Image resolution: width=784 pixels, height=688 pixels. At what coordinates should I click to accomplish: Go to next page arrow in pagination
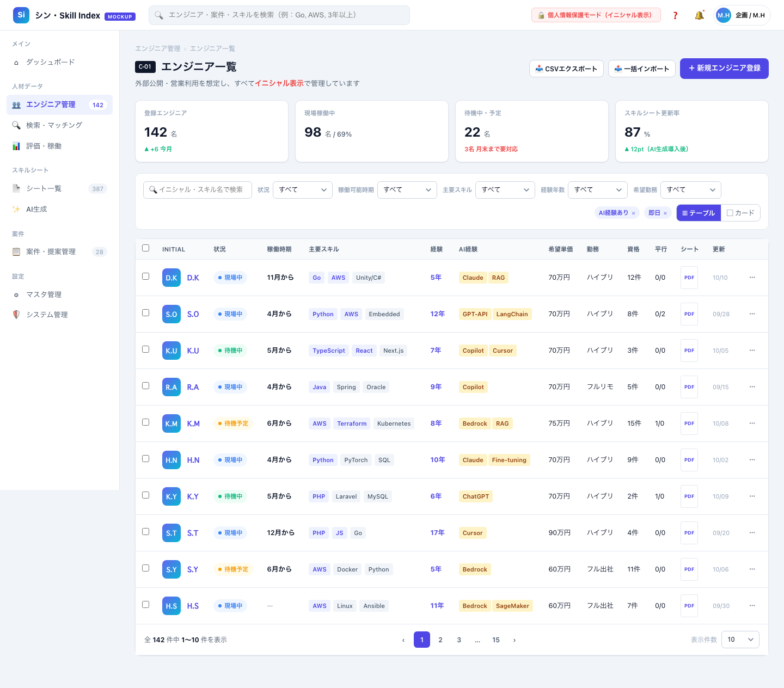pyautogui.click(x=514, y=640)
